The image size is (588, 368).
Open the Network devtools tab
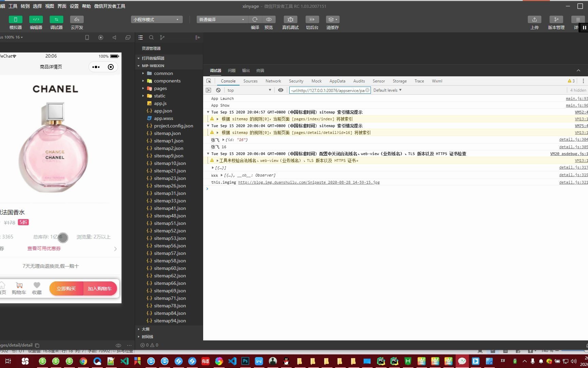click(273, 81)
